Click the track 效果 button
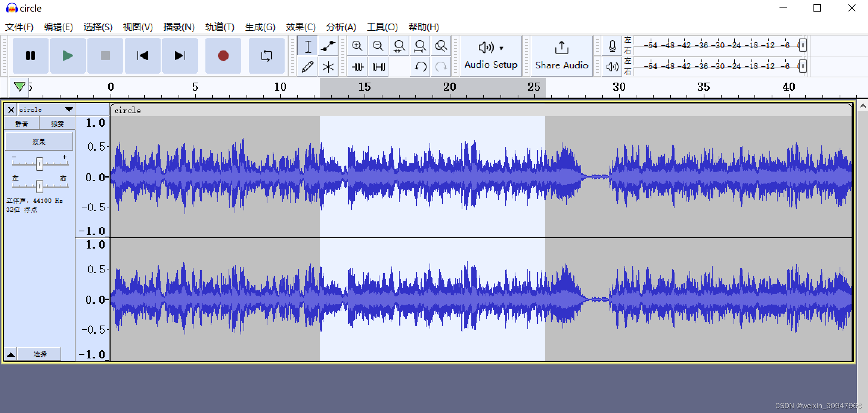Image resolution: width=868 pixels, height=413 pixels. [x=39, y=142]
